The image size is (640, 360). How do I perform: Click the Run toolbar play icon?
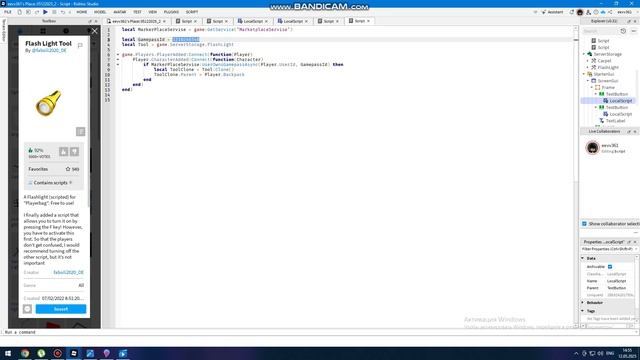45,12
